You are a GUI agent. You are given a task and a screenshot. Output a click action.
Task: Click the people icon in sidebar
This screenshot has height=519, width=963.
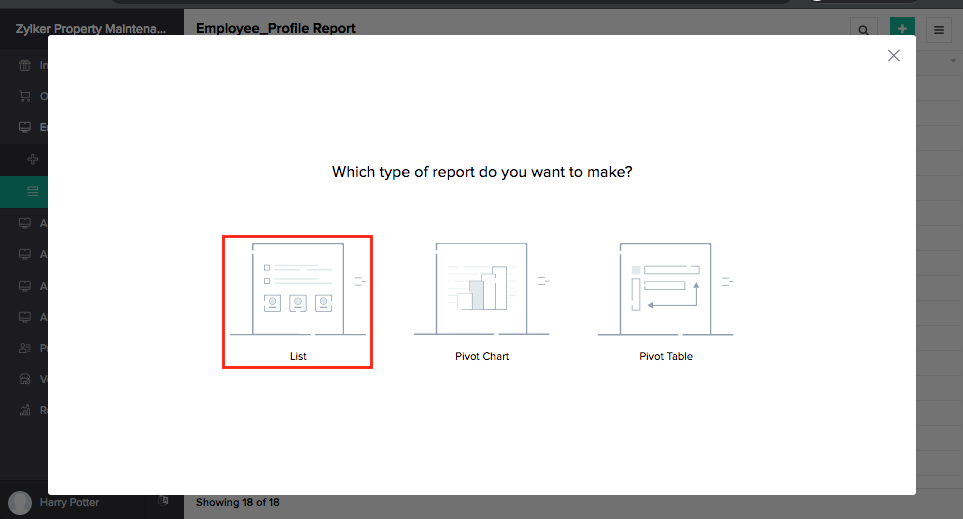25,348
